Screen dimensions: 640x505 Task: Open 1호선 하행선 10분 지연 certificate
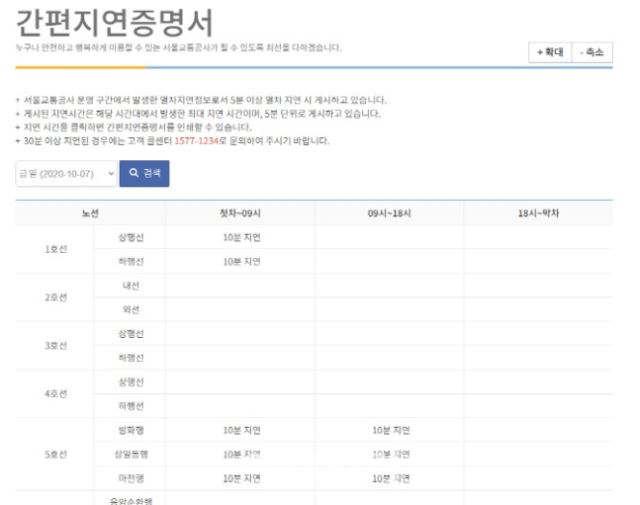click(242, 262)
